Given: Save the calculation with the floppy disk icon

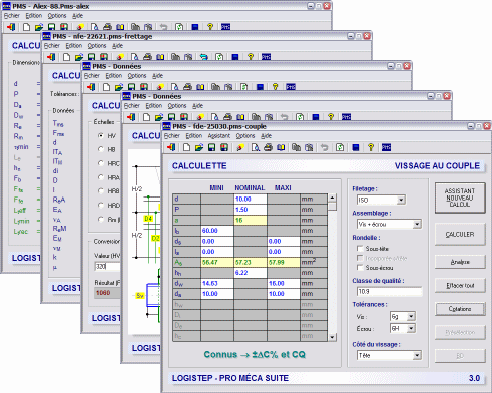Looking at the screenshot, I should pyautogui.click(x=211, y=147).
